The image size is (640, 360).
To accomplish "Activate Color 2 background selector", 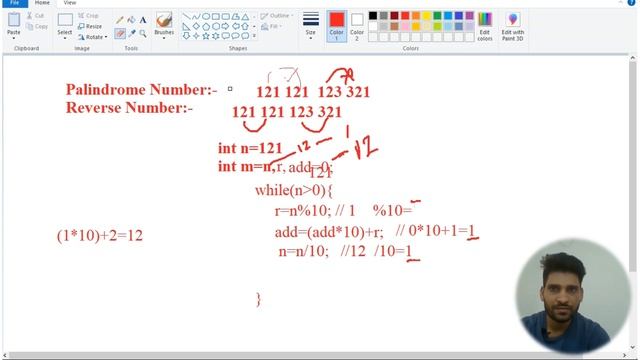I will click(x=357, y=26).
